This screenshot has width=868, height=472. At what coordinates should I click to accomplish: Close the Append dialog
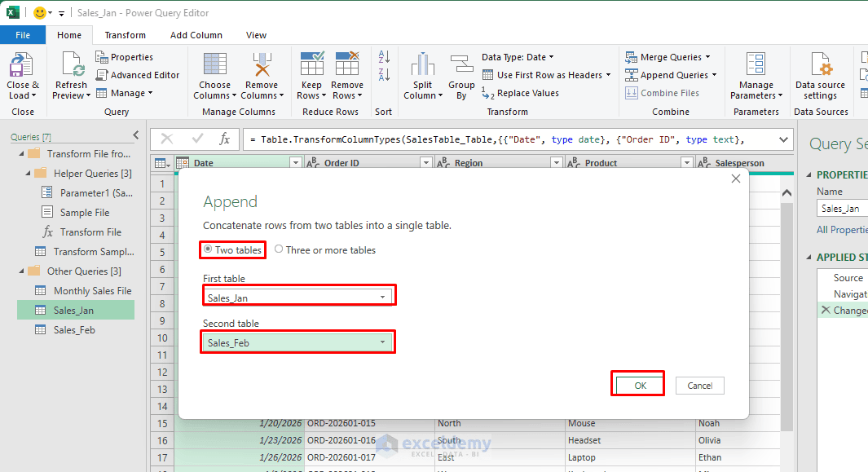[736, 179]
